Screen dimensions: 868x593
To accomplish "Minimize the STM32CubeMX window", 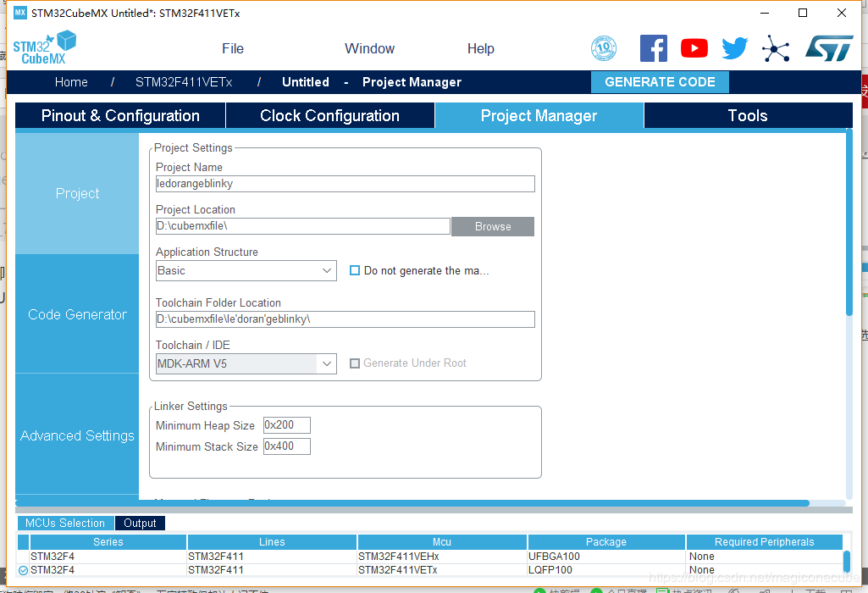I will (765, 13).
